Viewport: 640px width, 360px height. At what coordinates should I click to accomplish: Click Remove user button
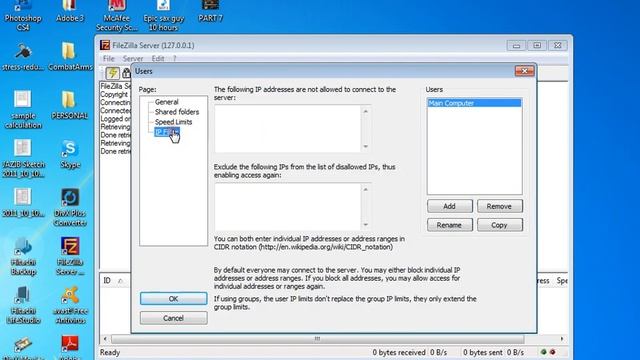pyautogui.click(x=499, y=206)
